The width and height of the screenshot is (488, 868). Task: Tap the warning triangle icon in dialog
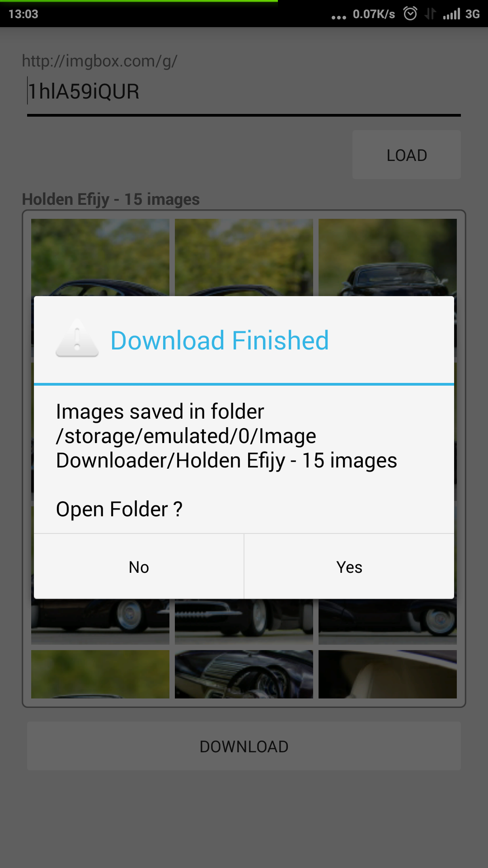77,338
